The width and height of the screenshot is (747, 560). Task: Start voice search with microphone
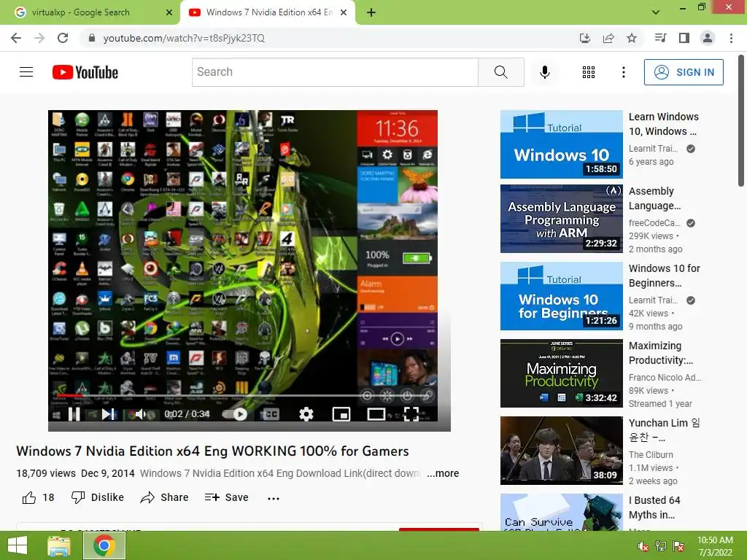[x=544, y=72]
